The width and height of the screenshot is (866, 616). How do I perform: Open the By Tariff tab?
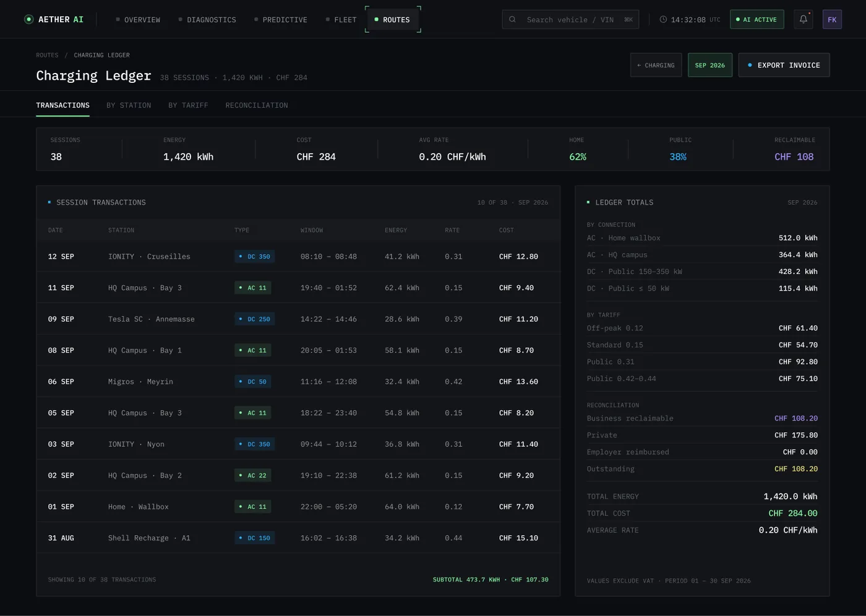pyautogui.click(x=188, y=106)
